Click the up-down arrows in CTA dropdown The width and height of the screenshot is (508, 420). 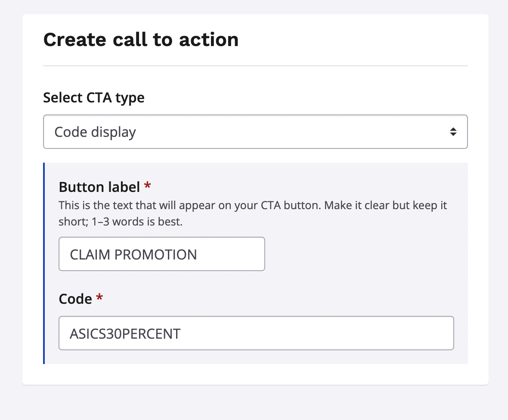[453, 132]
